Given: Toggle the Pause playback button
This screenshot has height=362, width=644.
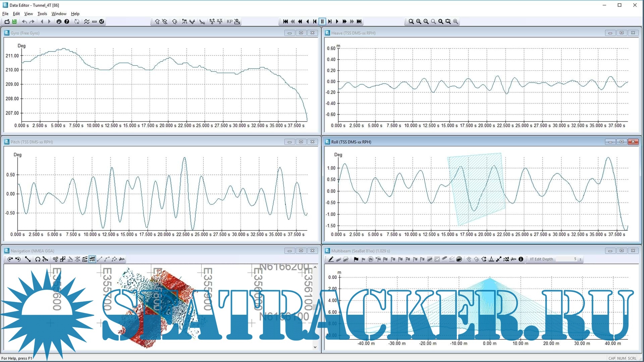Looking at the screenshot, I should [322, 21].
